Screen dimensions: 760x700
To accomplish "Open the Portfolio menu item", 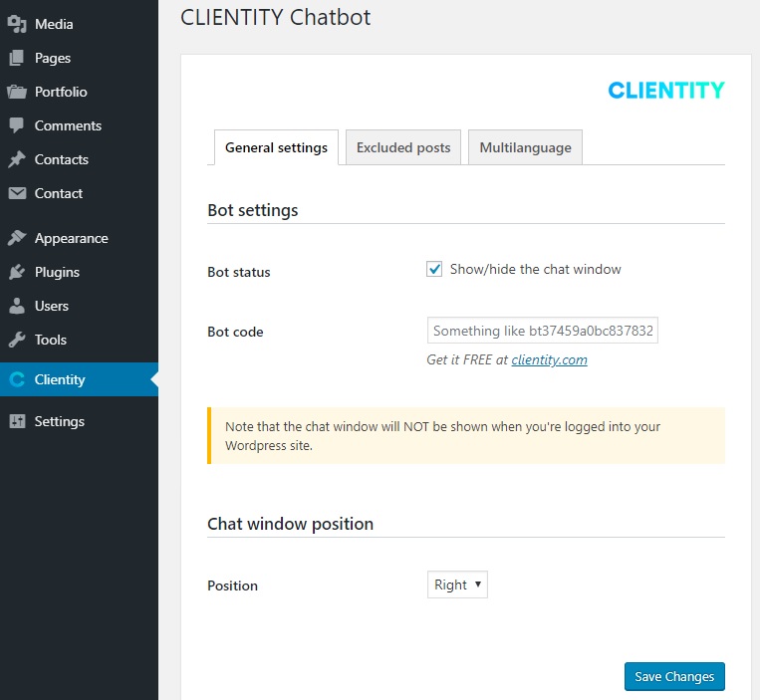I will (x=79, y=92).
